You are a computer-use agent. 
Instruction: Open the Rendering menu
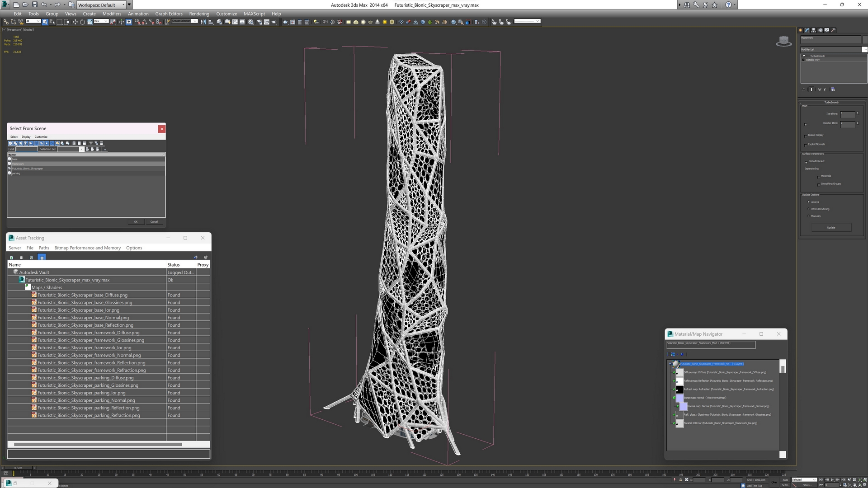(199, 14)
